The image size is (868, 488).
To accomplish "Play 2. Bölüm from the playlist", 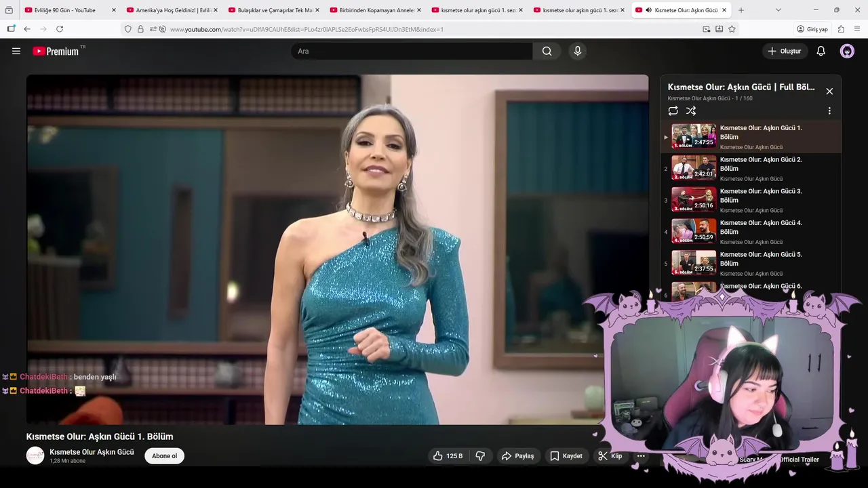I will point(751,168).
